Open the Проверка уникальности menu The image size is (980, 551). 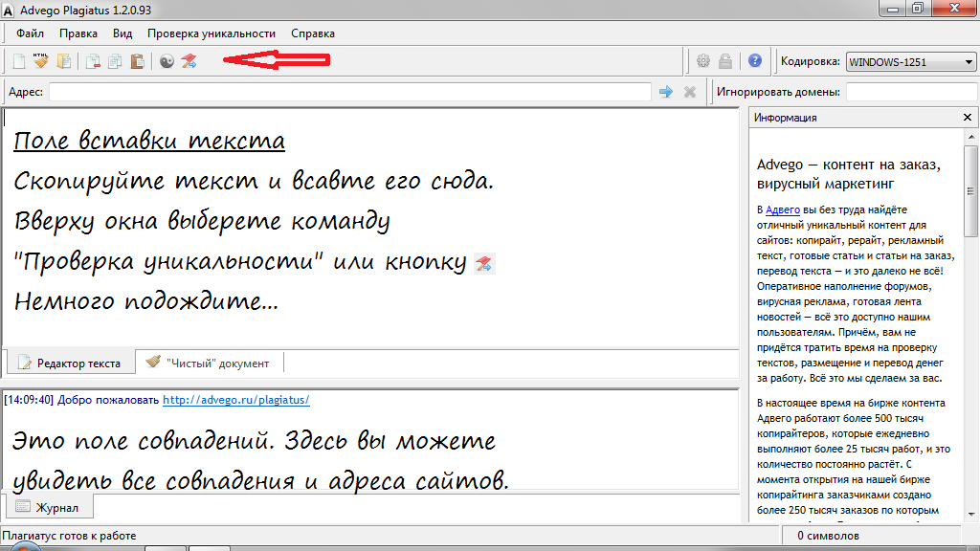pos(212,33)
